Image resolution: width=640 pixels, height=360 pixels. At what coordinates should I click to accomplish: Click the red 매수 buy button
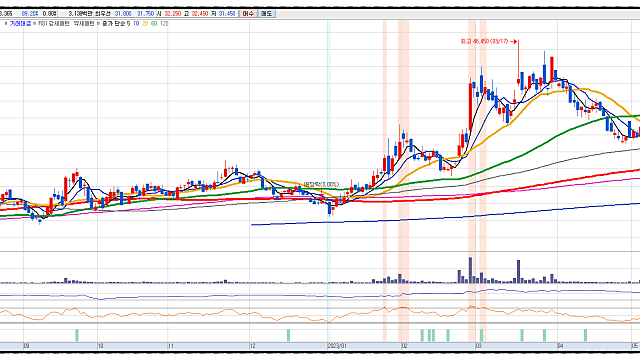(248, 13)
